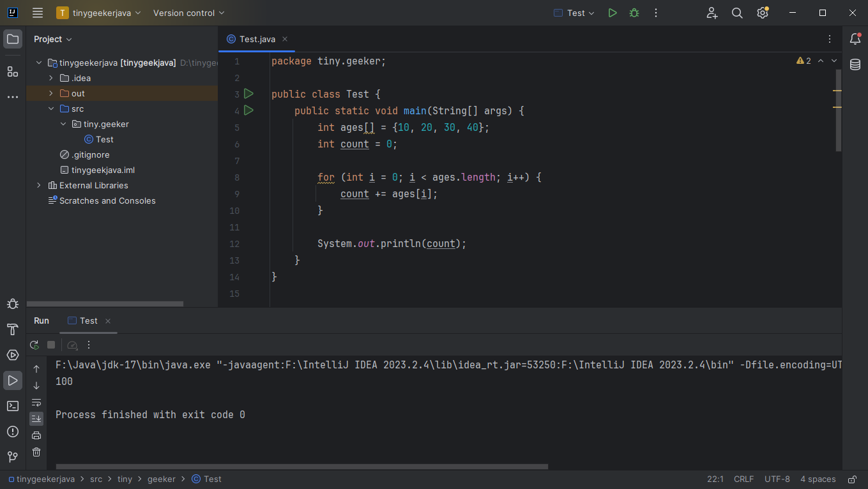This screenshot has width=868, height=489.
Task: Run Test with green play button
Action: coord(613,13)
